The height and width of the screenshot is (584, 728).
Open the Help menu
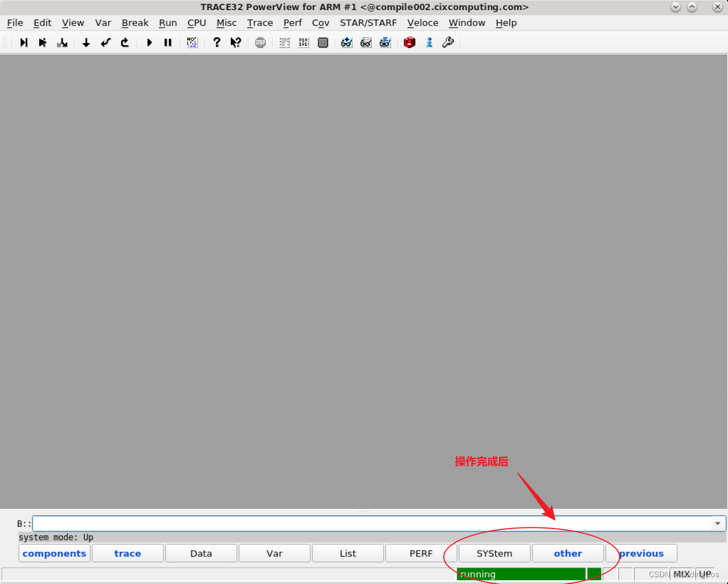pos(506,23)
